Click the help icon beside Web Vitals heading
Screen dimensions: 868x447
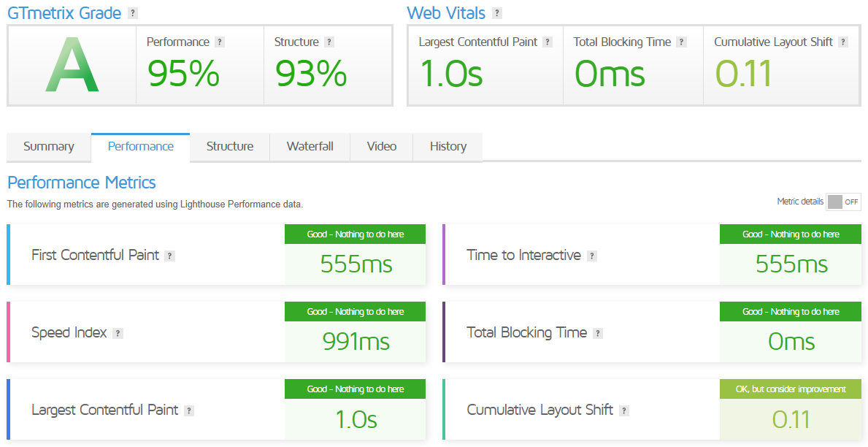click(497, 13)
